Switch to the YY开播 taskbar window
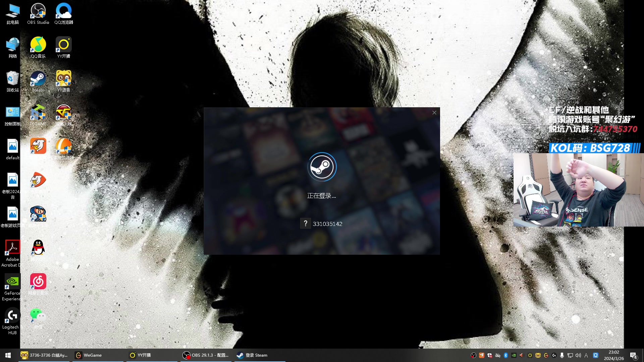 click(152, 355)
